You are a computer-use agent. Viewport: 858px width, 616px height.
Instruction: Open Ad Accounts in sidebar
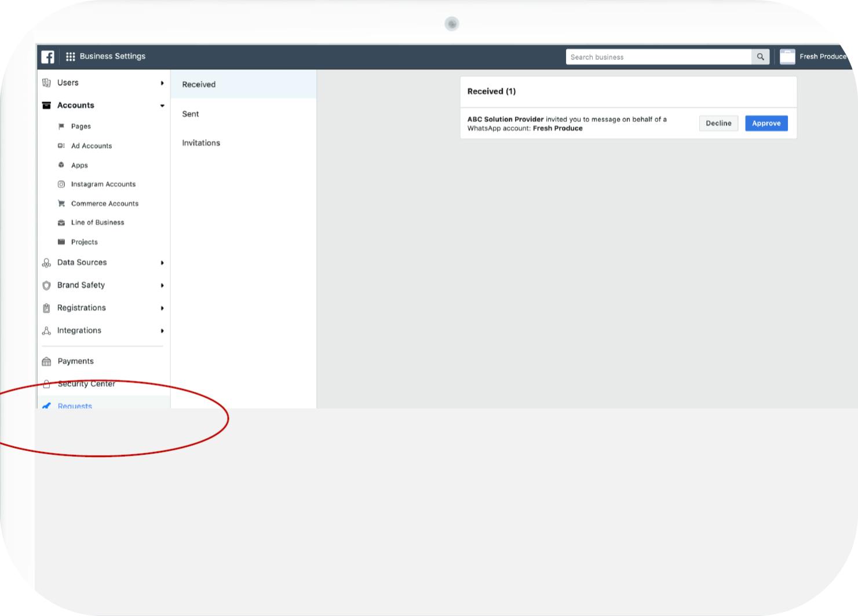pyautogui.click(x=92, y=146)
